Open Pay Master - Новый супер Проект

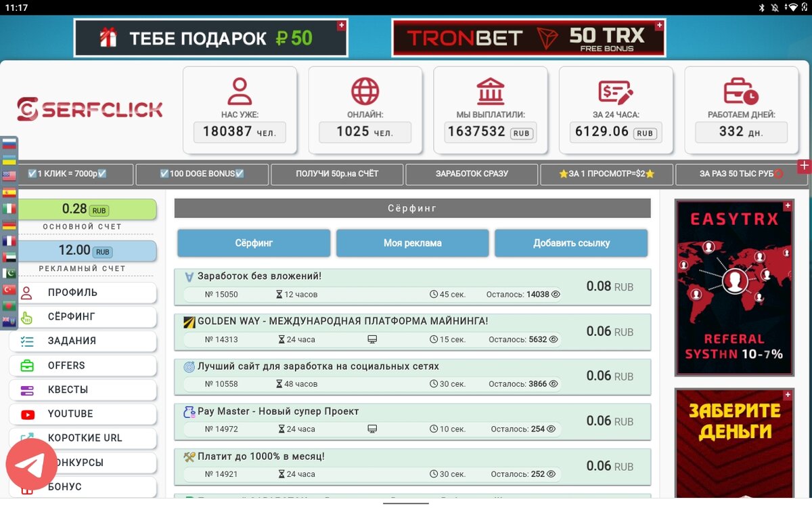click(278, 411)
